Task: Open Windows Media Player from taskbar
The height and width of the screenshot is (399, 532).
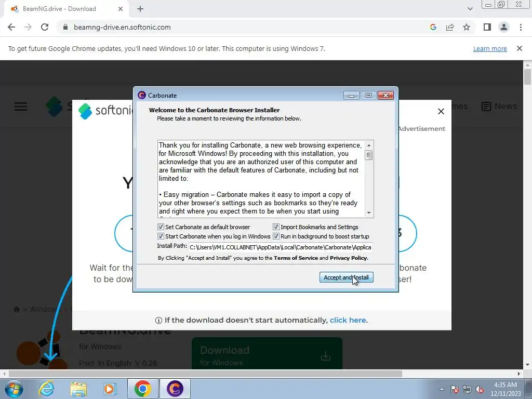Action: [110, 389]
